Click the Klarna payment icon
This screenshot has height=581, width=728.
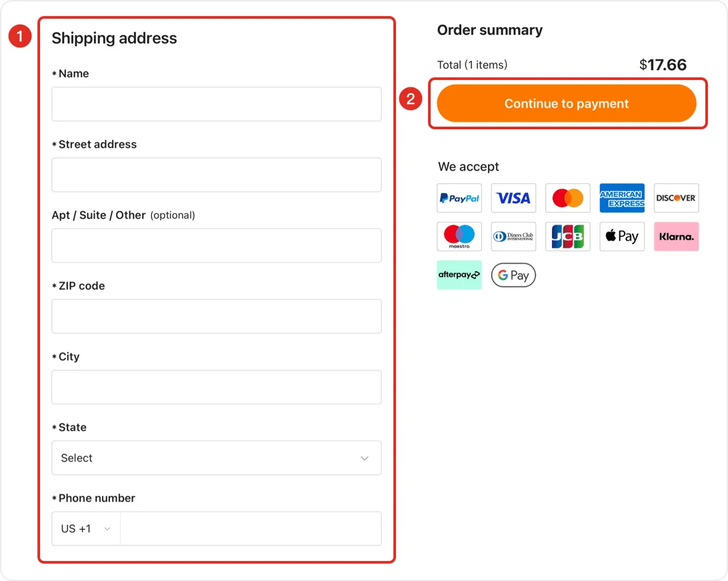tap(676, 237)
